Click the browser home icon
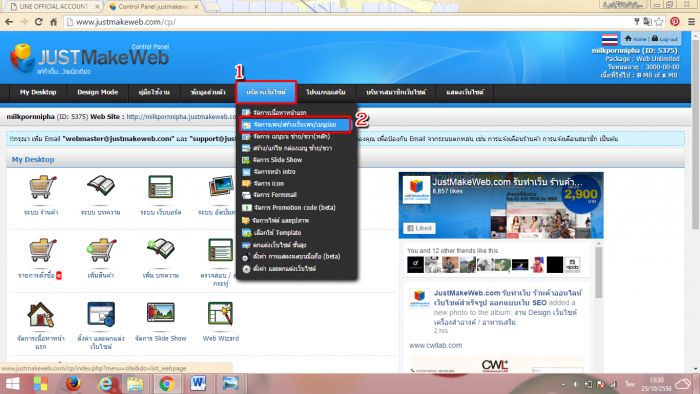Image resolution: width=700 pixels, height=394 pixels. [54, 21]
